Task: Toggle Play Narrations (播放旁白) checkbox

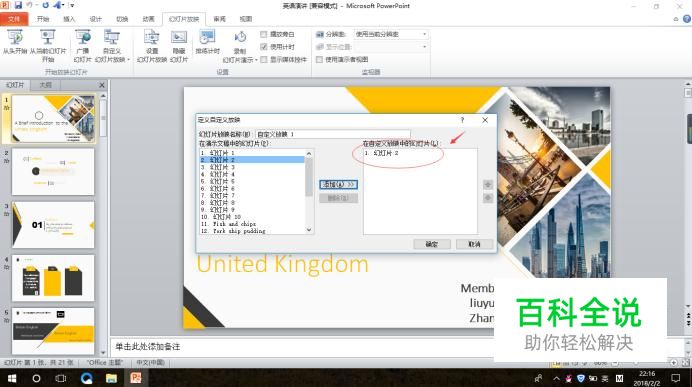Action: 264,34
